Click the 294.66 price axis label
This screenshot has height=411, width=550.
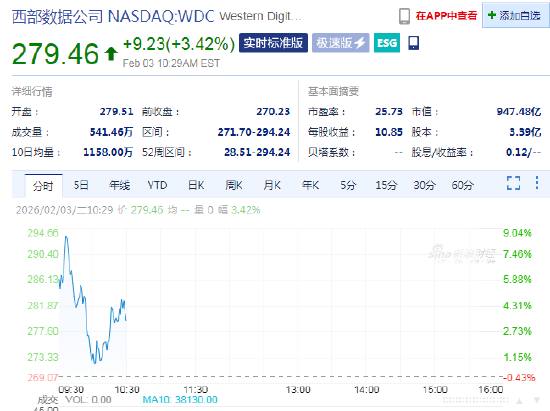point(43,233)
